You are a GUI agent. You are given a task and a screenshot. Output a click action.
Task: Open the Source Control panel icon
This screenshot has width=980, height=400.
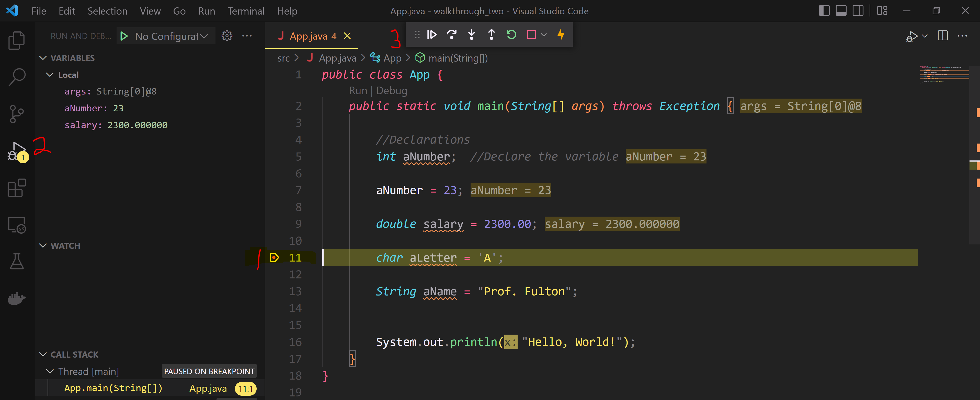point(17,114)
